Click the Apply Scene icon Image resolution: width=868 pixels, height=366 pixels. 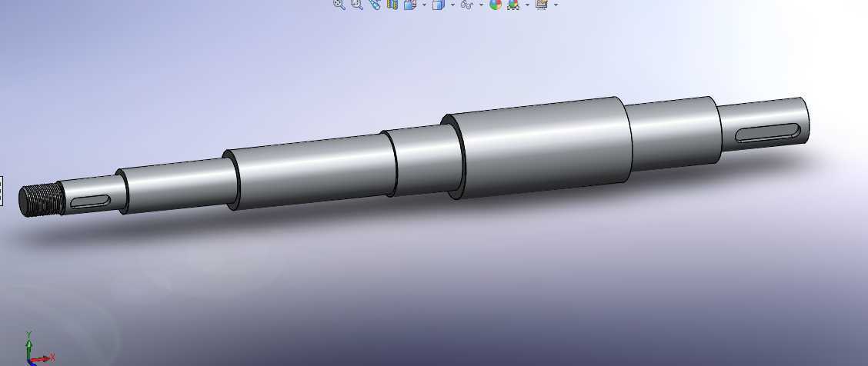pyautogui.click(x=514, y=5)
